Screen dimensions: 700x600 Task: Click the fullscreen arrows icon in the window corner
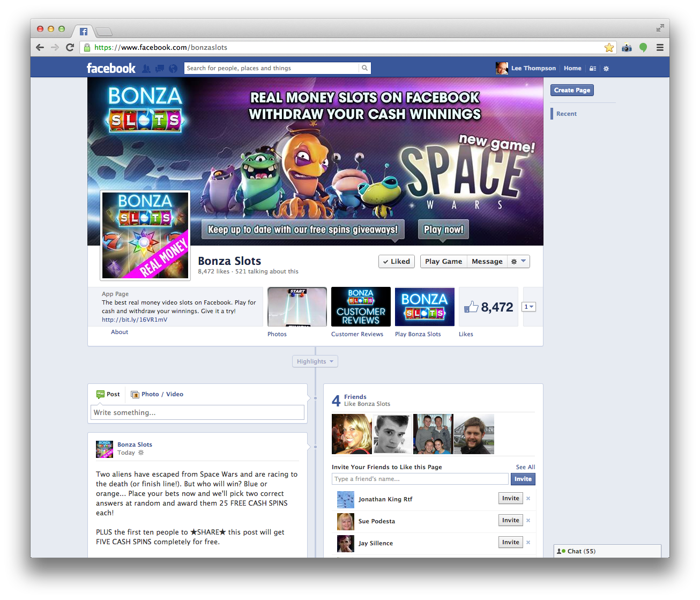click(660, 28)
